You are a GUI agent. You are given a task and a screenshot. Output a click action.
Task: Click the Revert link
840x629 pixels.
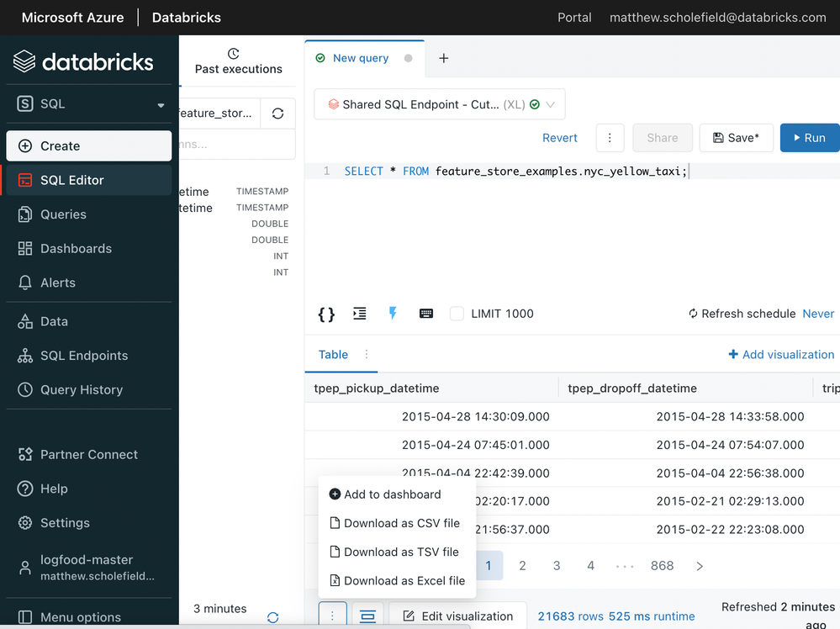[x=559, y=138]
